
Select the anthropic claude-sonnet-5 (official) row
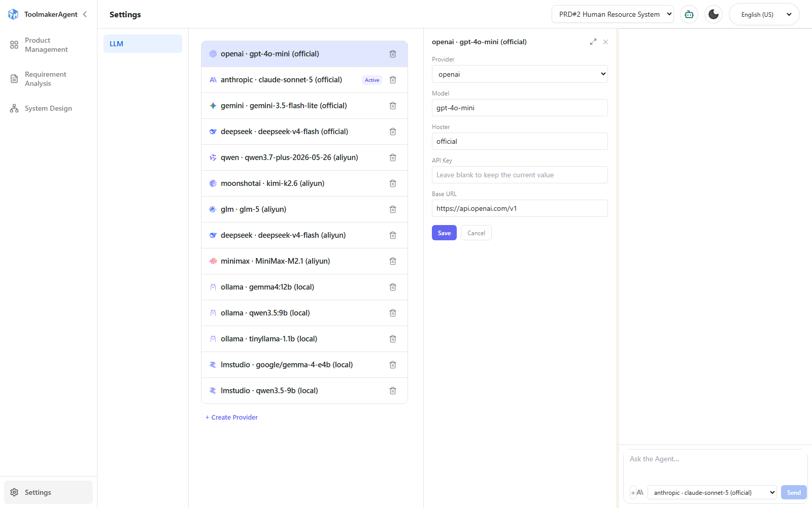pos(304,80)
